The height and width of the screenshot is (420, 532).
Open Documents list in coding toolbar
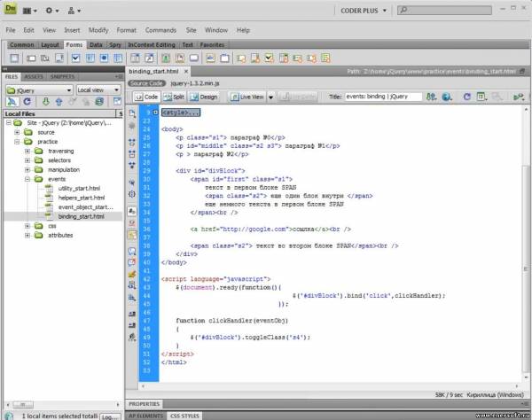132,113
